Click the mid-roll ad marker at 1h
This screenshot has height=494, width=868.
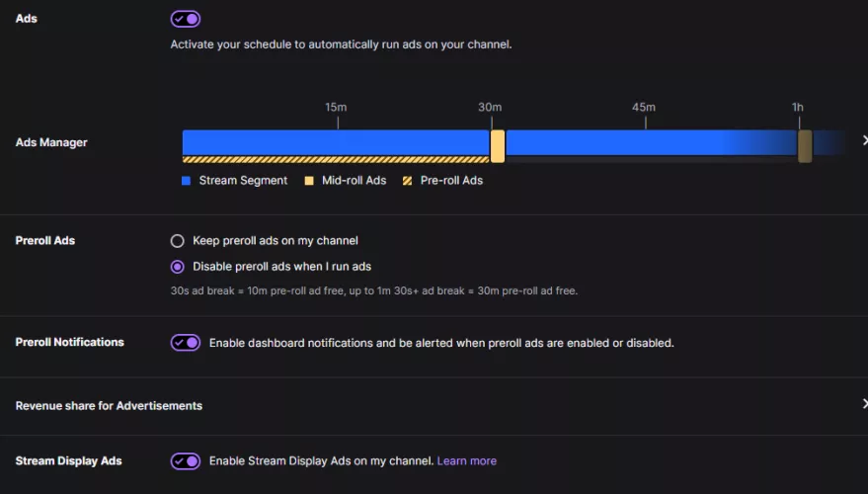805,145
